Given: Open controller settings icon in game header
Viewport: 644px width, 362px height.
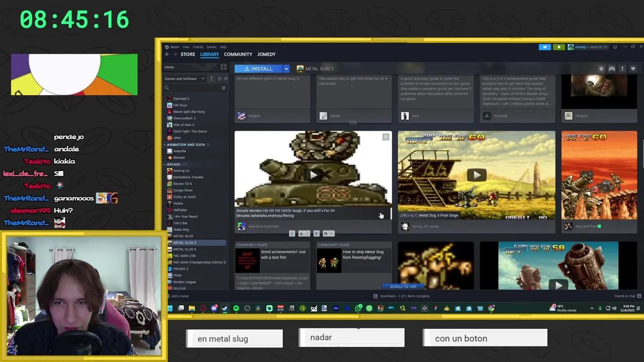Looking at the screenshot, I should click(612, 69).
